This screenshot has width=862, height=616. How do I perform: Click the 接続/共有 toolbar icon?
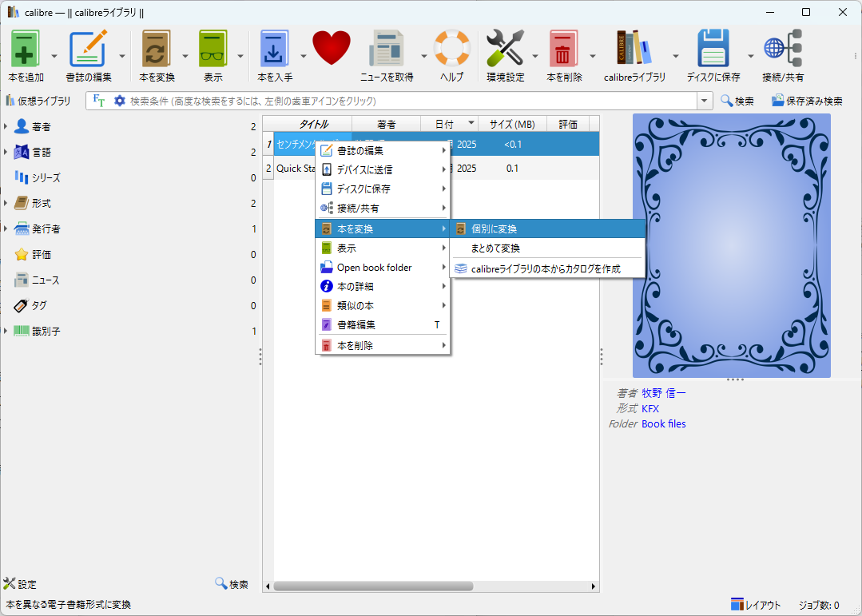point(783,50)
